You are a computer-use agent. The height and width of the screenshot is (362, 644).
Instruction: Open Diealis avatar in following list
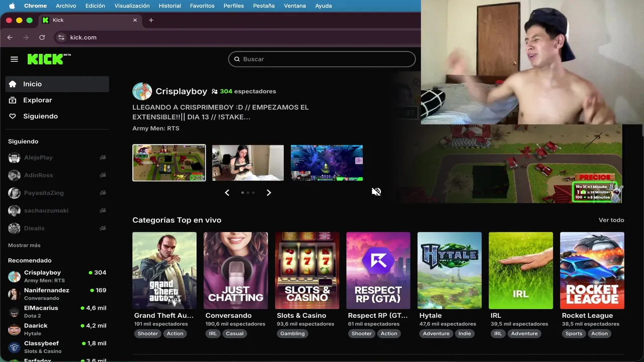click(14, 228)
